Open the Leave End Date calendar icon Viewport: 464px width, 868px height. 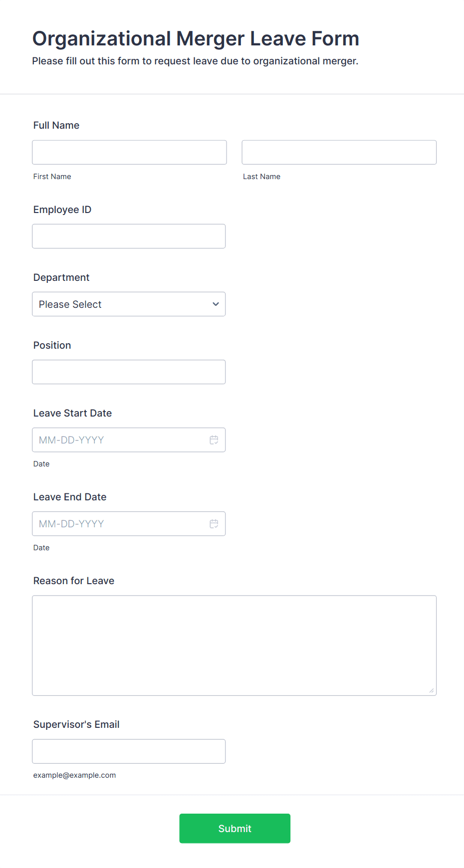tap(214, 524)
